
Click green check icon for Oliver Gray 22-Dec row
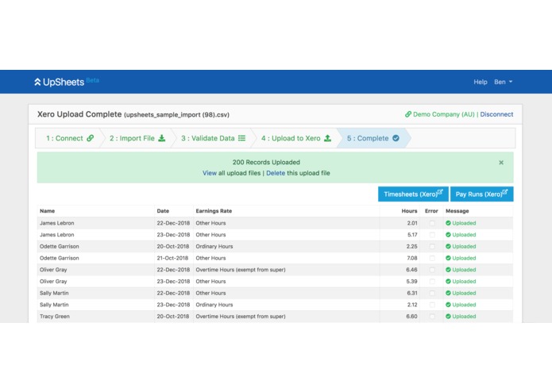448,270
